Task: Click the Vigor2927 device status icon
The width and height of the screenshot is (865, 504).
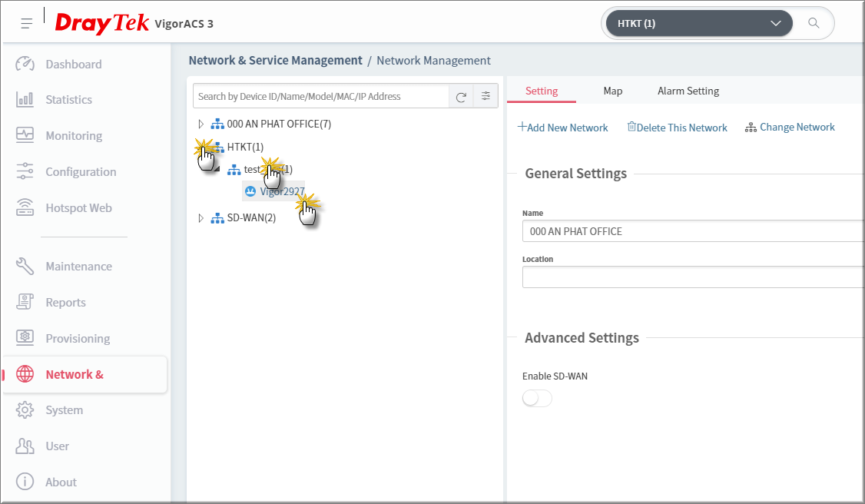Action: click(250, 191)
